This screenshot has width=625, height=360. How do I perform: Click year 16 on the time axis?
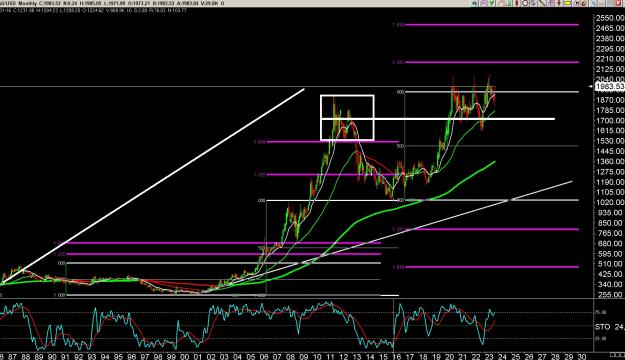pyautogui.click(x=397, y=356)
